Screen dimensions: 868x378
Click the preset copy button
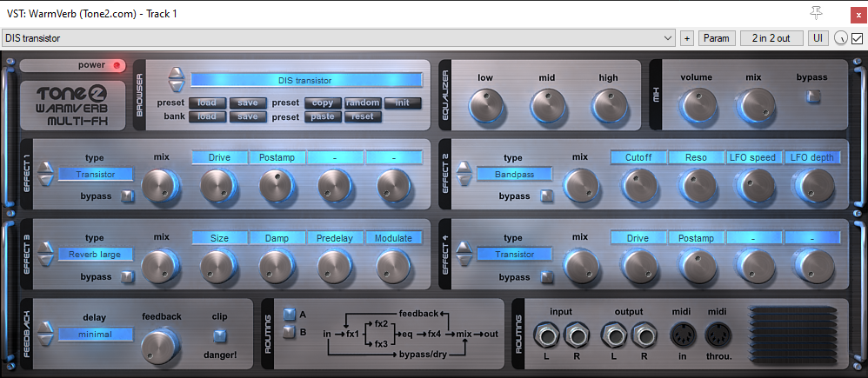(324, 103)
